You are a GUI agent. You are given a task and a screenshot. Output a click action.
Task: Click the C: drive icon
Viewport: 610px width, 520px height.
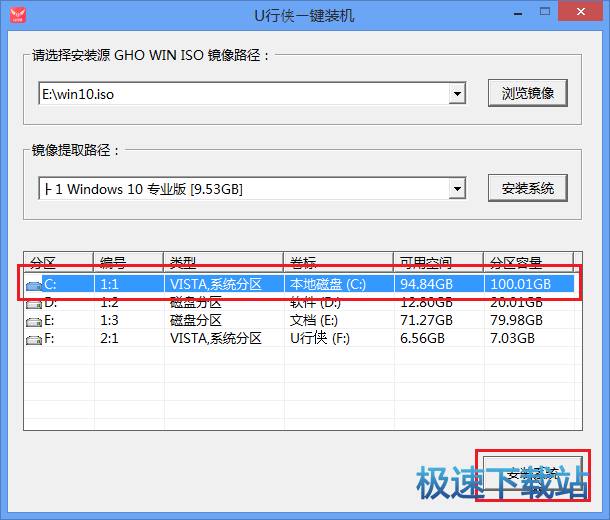34,286
